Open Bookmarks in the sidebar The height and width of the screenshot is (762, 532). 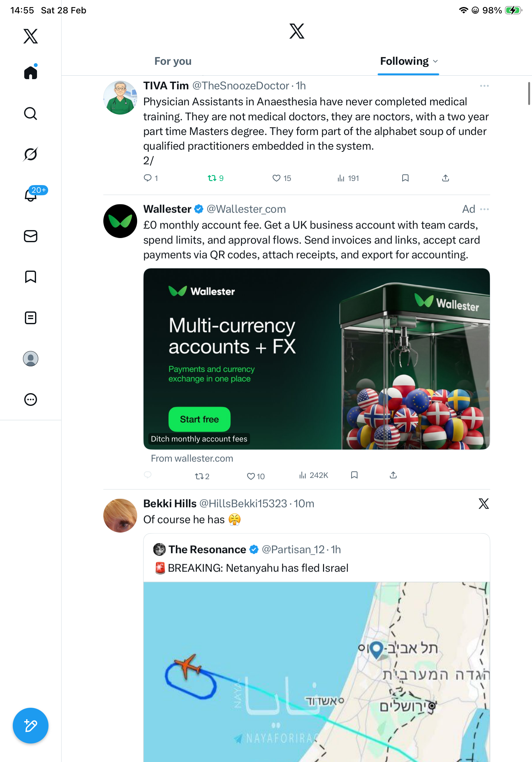(x=31, y=277)
